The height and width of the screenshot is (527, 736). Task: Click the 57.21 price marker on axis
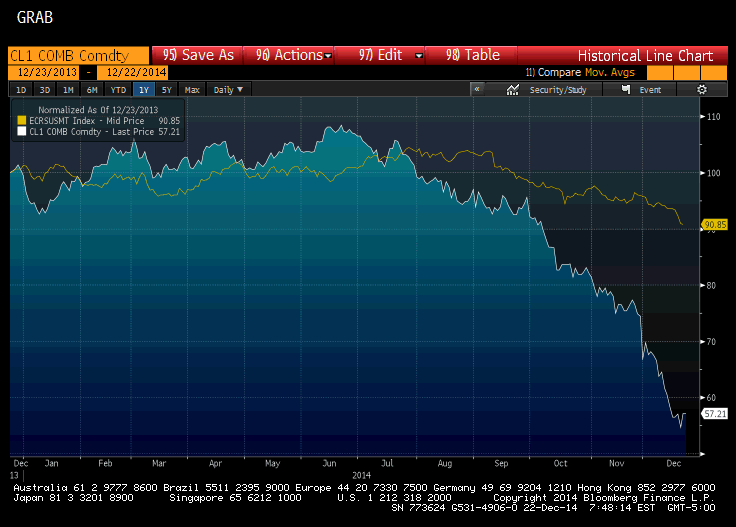pyautogui.click(x=715, y=414)
